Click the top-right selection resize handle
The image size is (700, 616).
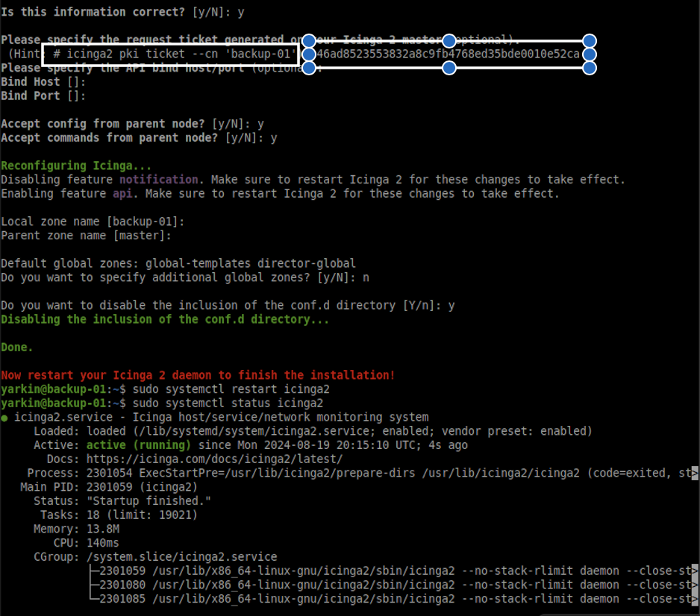click(x=589, y=40)
